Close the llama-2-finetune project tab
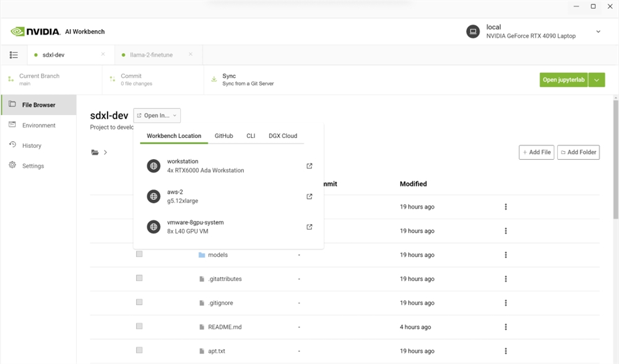The width and height of the screenshot is (619, 364). click(191, 54)
